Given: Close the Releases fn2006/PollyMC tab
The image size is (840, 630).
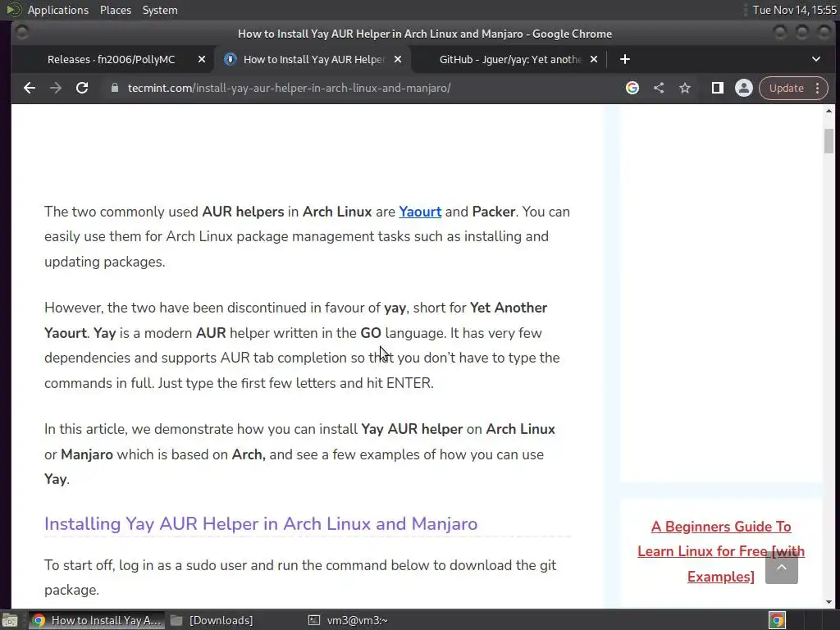Looking at the screenshot, I should (202, 59).
